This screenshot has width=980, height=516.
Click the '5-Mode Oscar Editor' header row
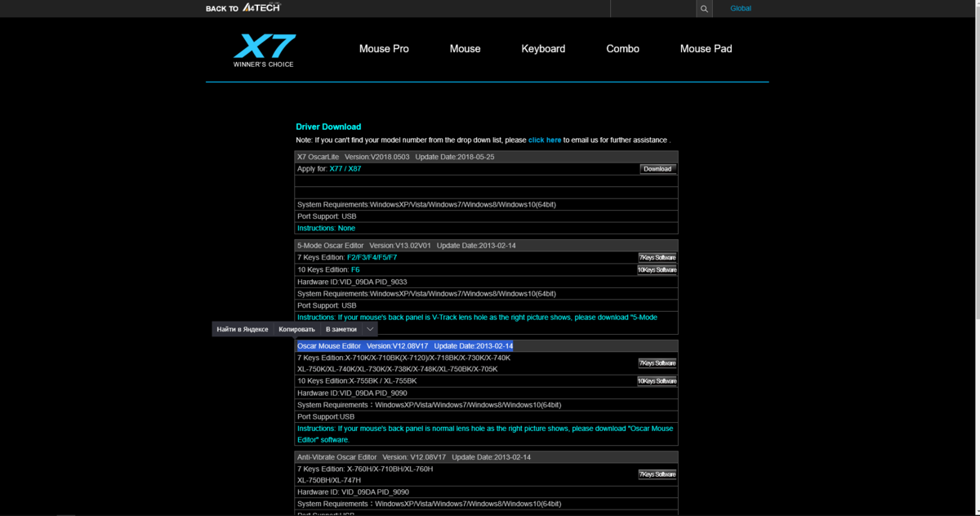[x=486, y=246]
